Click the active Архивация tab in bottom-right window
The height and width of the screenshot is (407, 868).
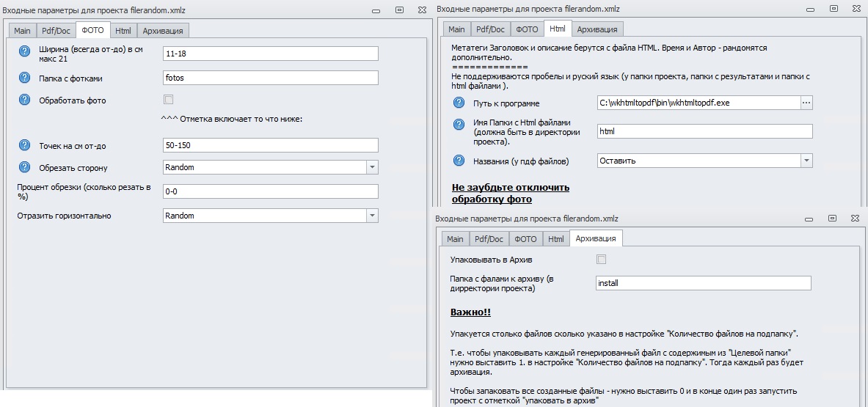[596, 238]
